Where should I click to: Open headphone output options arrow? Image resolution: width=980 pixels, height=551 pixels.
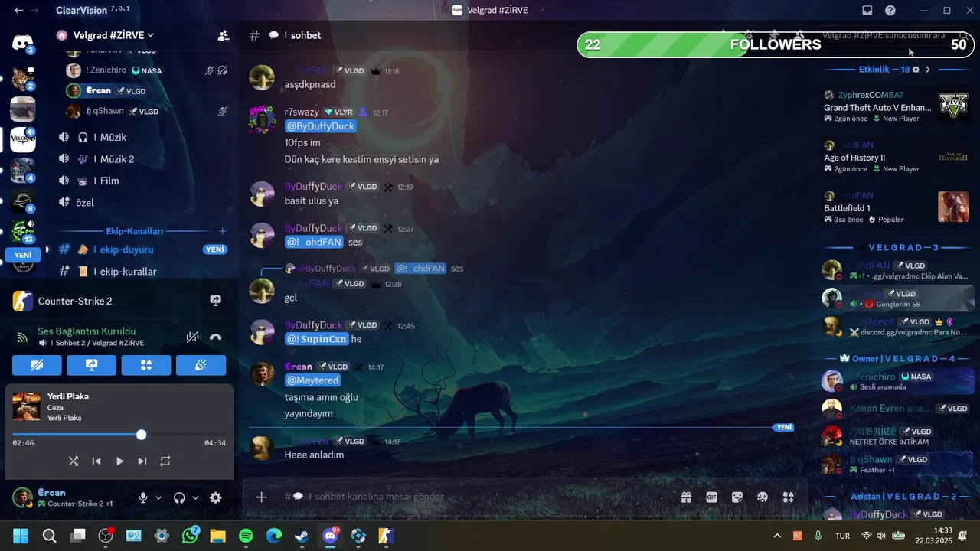click(195, 497)
